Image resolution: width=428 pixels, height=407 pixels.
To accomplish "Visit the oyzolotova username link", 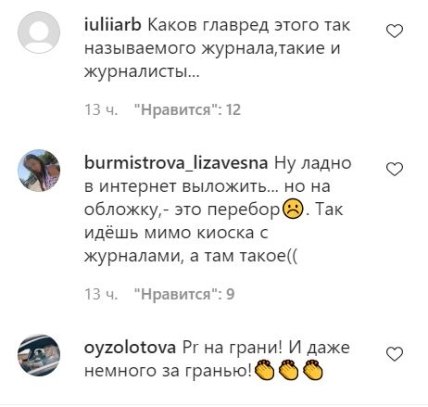I will pos(130,349).
